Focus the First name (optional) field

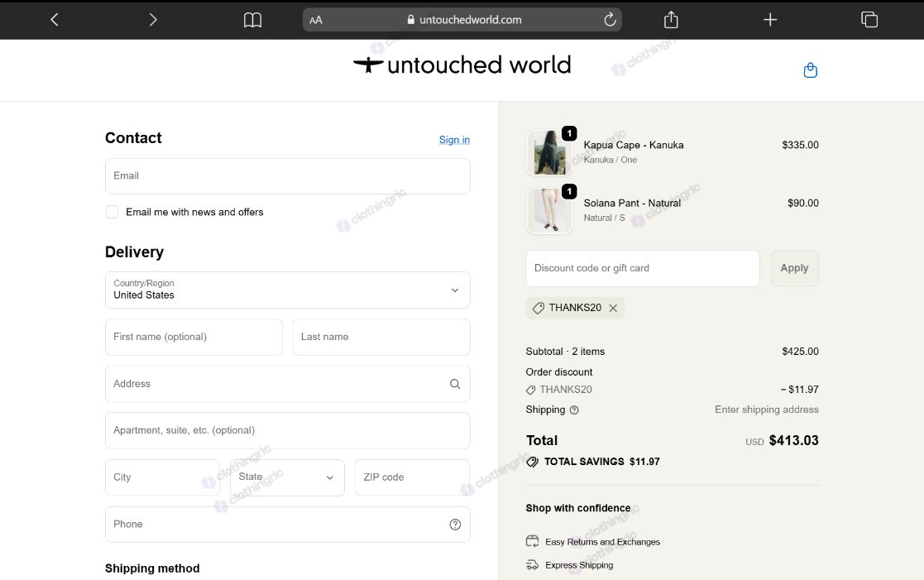(x=194, y=337)
